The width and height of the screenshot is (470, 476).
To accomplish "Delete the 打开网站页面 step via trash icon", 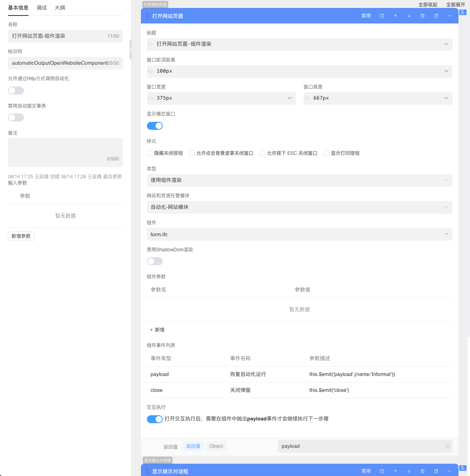I will (422, 16).
